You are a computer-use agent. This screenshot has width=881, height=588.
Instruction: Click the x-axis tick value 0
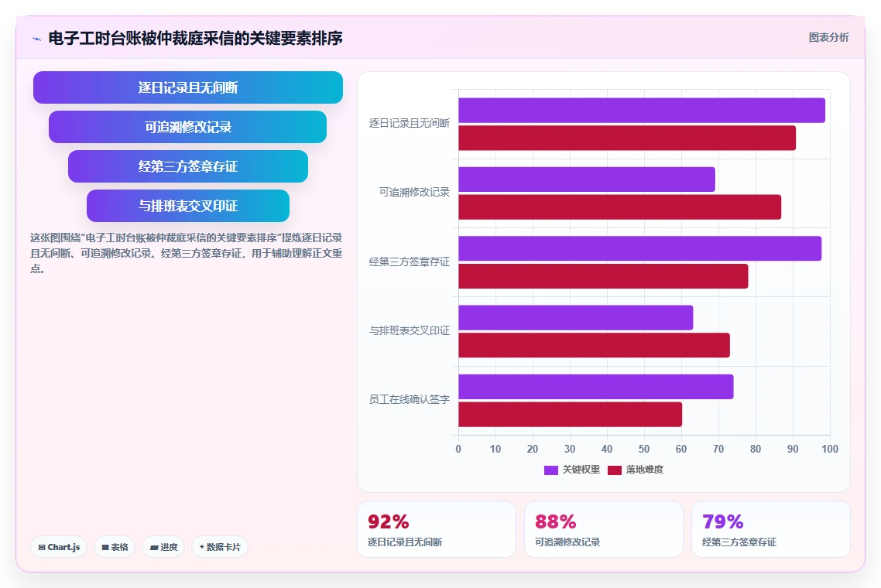(458, 449)
